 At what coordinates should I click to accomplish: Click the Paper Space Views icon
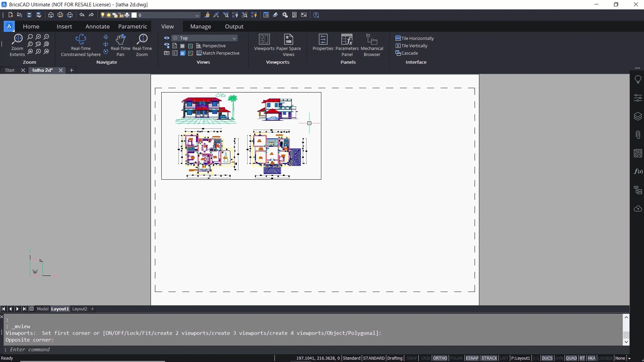[288, 40]
